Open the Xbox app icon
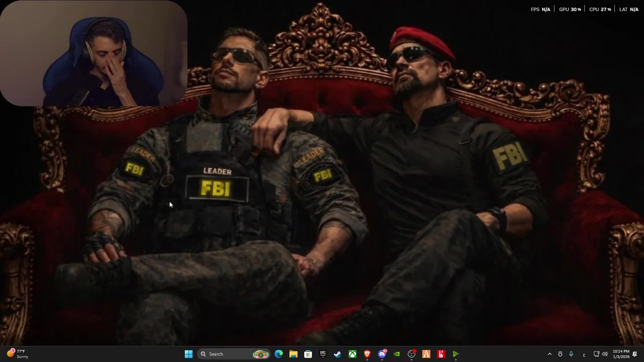This screenshot has width=644, height=362. coord(353,354)
